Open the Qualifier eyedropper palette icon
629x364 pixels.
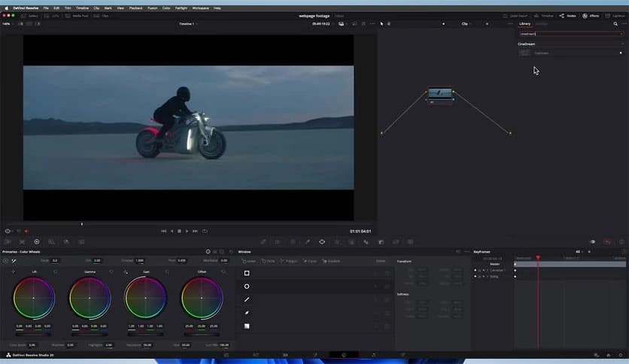click(307, 242)
